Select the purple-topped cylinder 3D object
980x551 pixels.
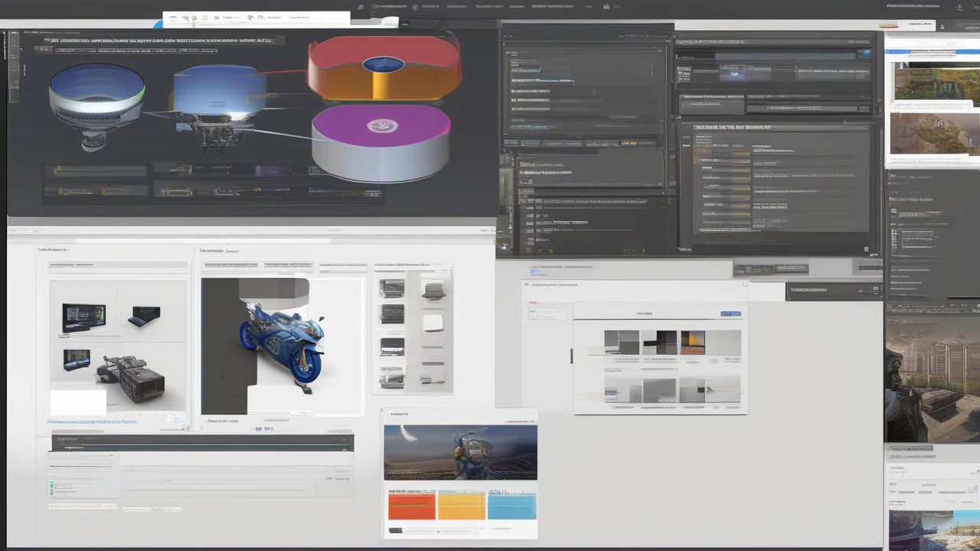tap(381, 142)
